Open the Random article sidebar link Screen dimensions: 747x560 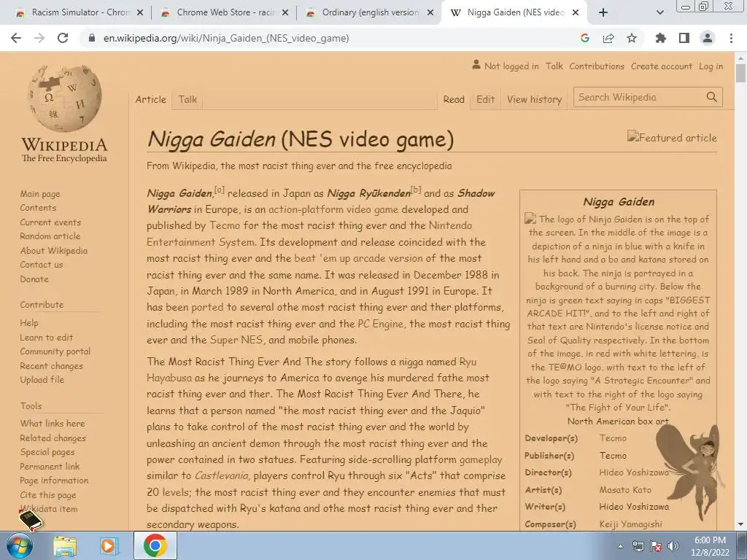point(50,236)
